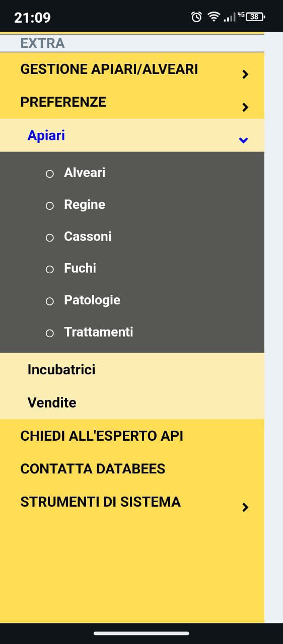Tap the Wi-Fi status bar icon

214,17
